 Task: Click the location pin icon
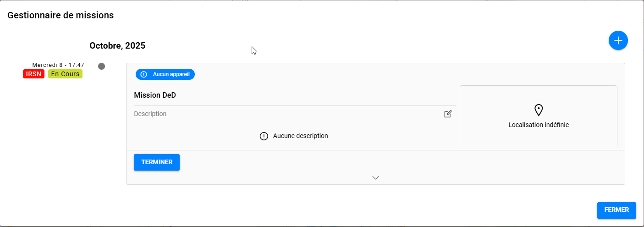[539, 110]
